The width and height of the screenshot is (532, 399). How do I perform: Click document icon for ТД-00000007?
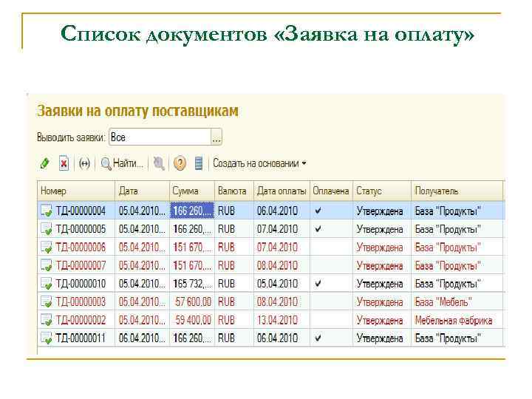47,266
